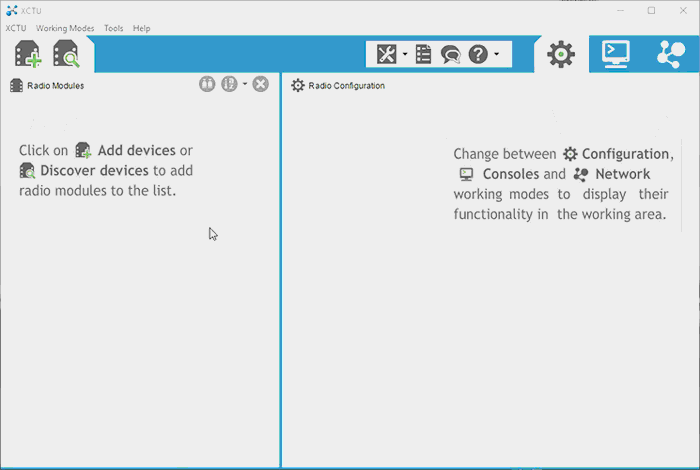Expand the Help dropdown arrow
Image resolution: width=700 pixels, height=470 pixels.
(x=496, y=54)
